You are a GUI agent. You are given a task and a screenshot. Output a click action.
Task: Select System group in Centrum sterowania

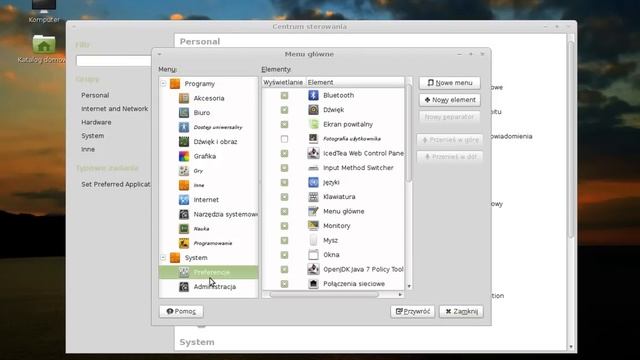pos(93,136)
